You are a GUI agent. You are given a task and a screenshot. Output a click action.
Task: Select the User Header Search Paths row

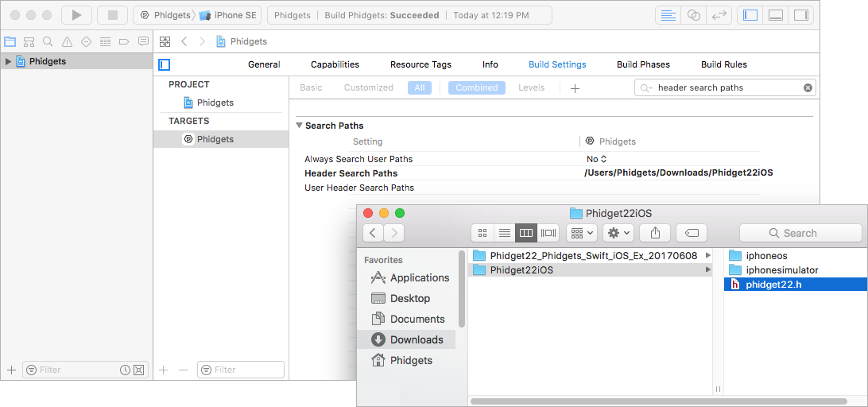click(x=532, y=187)
